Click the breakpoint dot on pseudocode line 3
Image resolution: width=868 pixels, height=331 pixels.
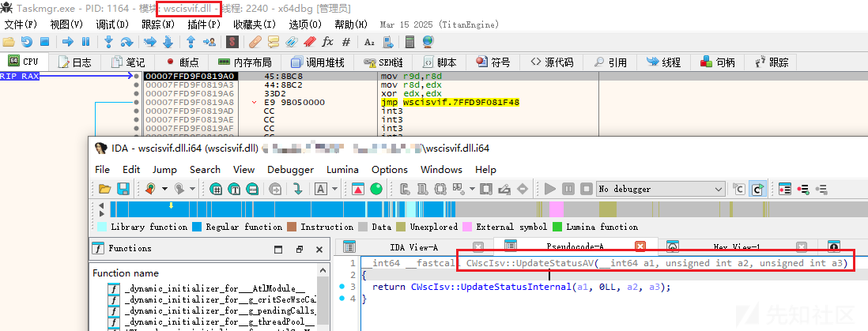(x=341, y=287)
